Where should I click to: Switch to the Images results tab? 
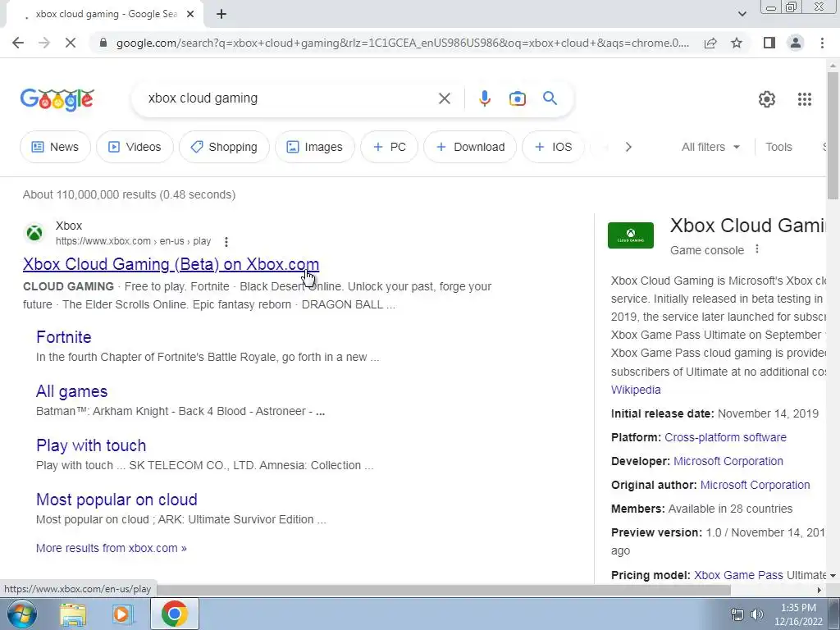coord(314,147)
